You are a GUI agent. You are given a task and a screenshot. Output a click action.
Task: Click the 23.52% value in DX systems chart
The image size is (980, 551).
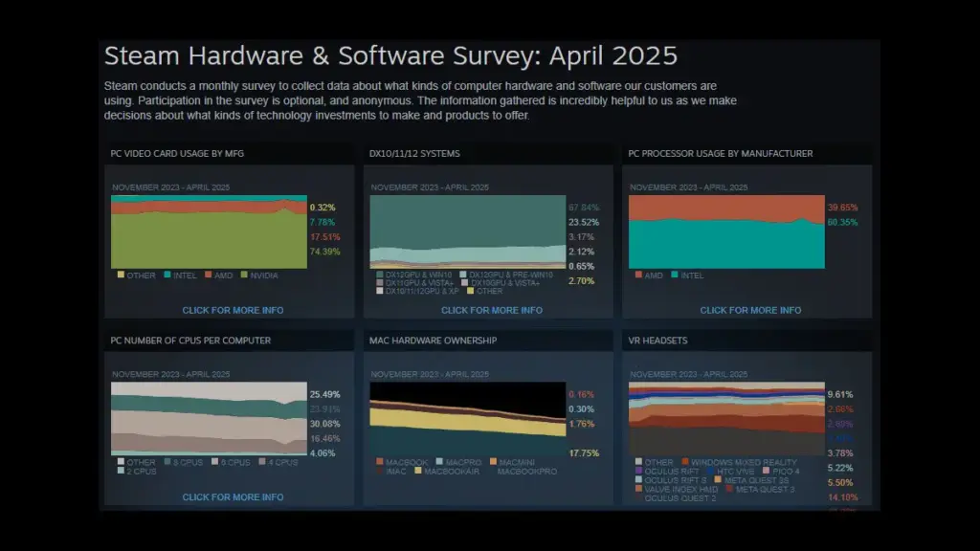point(584,222)
